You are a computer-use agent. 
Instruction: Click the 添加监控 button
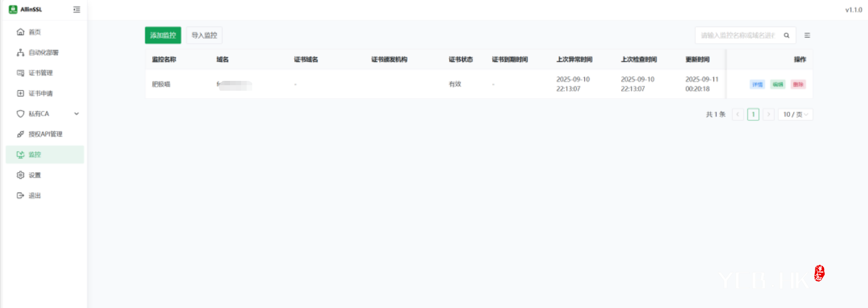click(x=163, y=36)
